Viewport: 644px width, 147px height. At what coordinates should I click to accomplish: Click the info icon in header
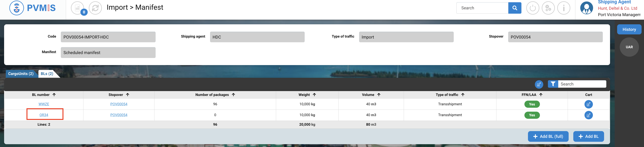pyautogui.click(x=563, y=8)
